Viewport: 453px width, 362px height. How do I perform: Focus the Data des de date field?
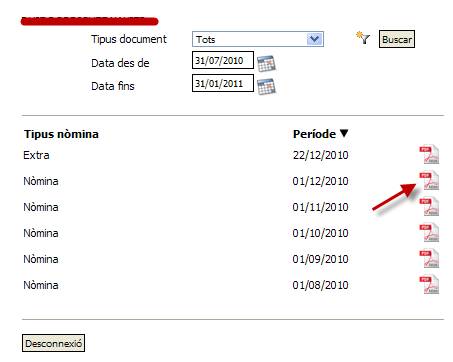coord(223,60)
